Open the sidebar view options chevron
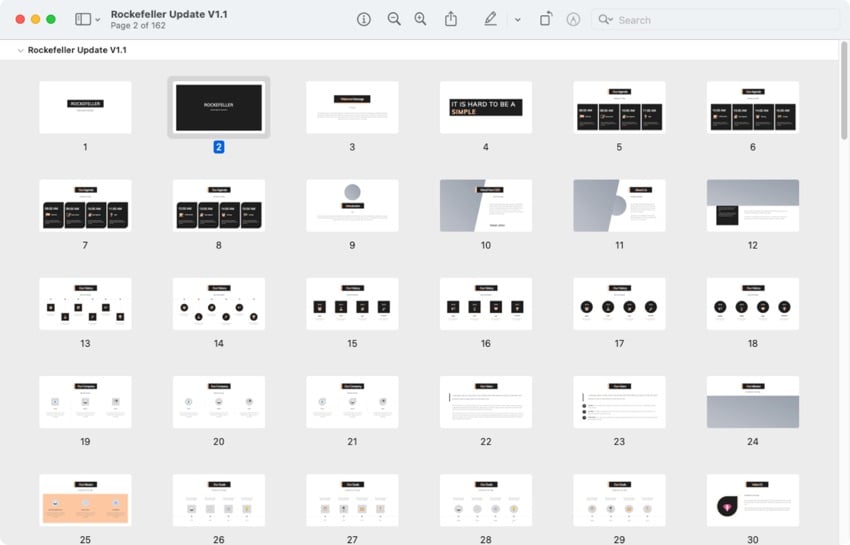Screen dimensions: 850x545 tap(97, 20)
